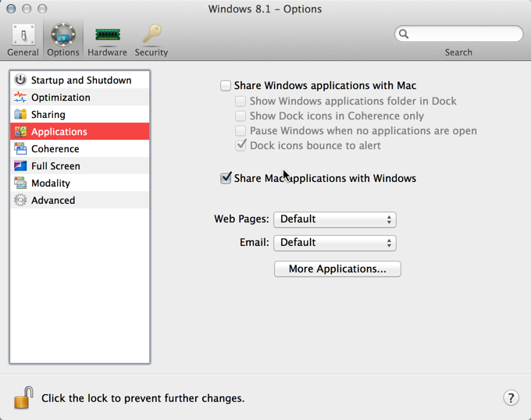Image resolution: width=531 pixels, height=420 pixels.
Task: Click the gold padlock icon
Action: 23,397
